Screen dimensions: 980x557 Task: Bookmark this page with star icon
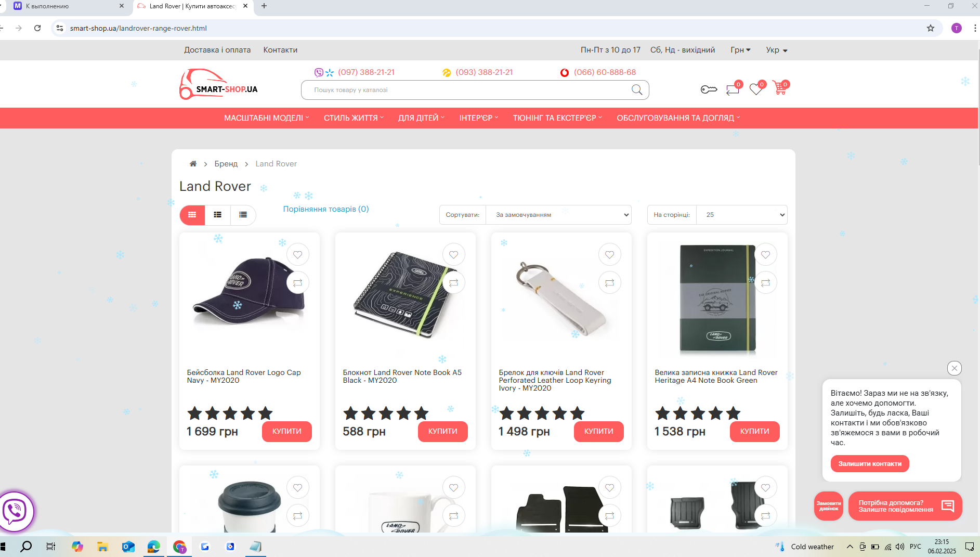coord(931,28)
